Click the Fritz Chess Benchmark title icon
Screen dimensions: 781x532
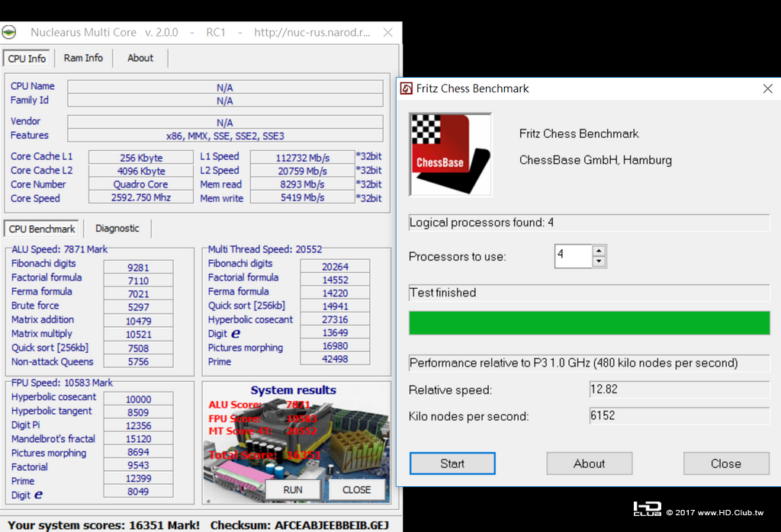tap(407, 88)
